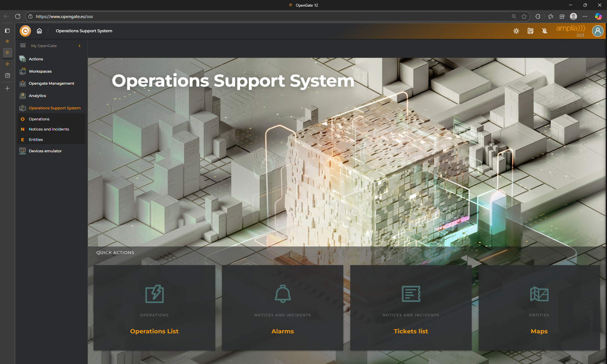Viewport: 607px width, 364px height.
Task: Select Notices and incidents submenu item
Action: pos(49,129)
